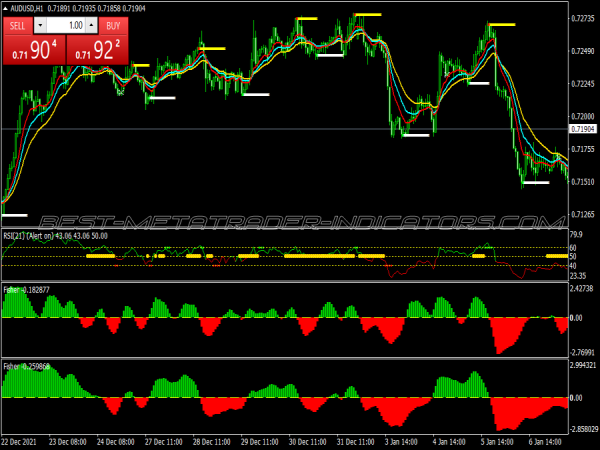
Task: Click the 31 Dec 11:00 time label
Action: (x=355, y=442)
